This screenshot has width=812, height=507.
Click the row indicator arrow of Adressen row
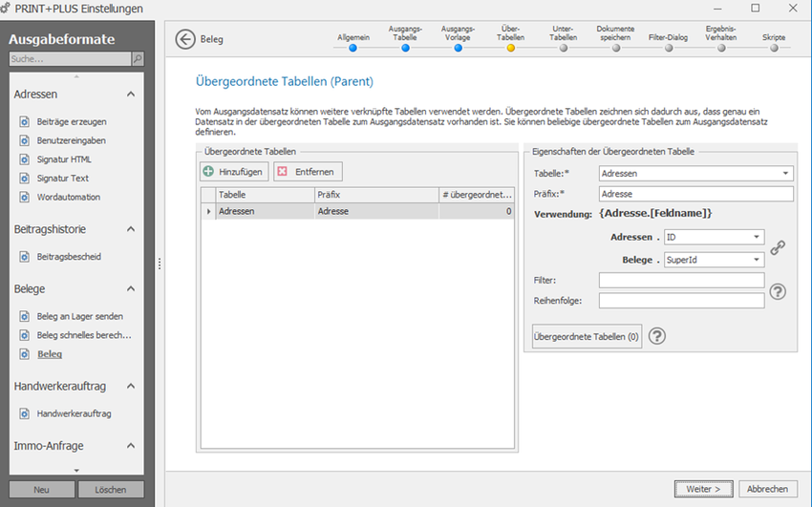208,211
